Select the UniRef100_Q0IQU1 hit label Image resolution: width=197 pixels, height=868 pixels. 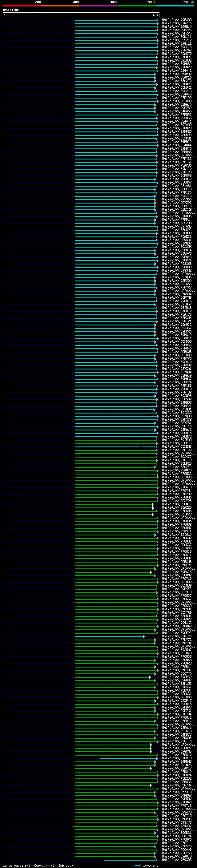pyautogui.click(x=177, y=410)
